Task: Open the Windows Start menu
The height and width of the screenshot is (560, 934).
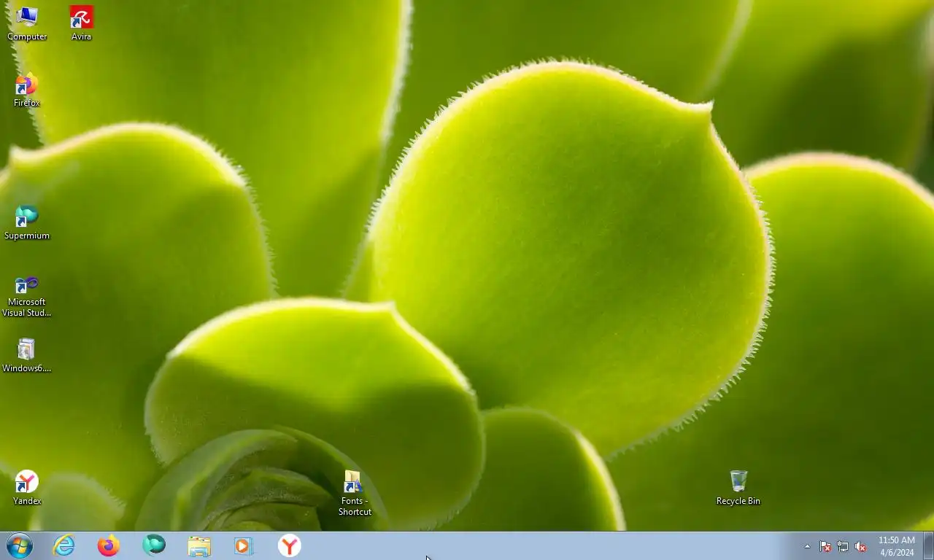Action: coord(20,545)
